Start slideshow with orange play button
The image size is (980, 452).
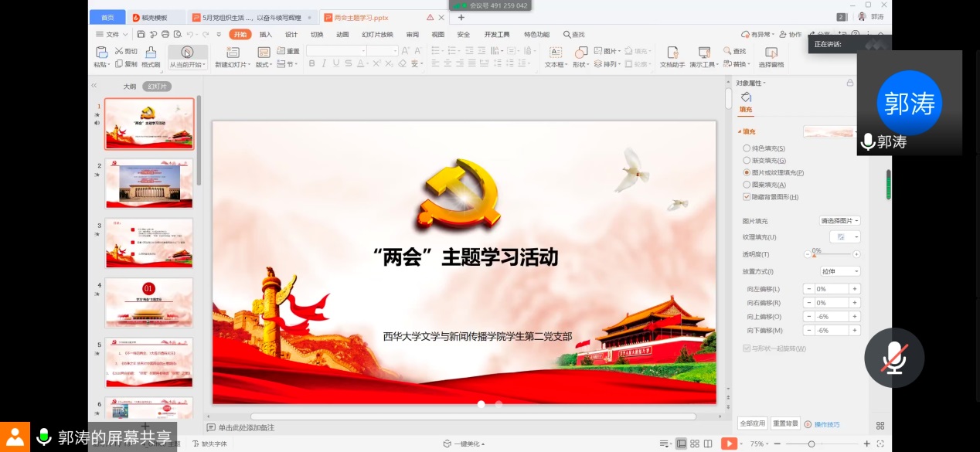(x=728, y=444)
